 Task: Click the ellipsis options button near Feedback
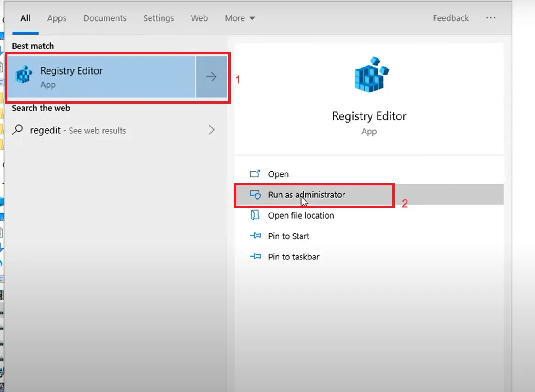pyautogui.click(x=491, y=18)
